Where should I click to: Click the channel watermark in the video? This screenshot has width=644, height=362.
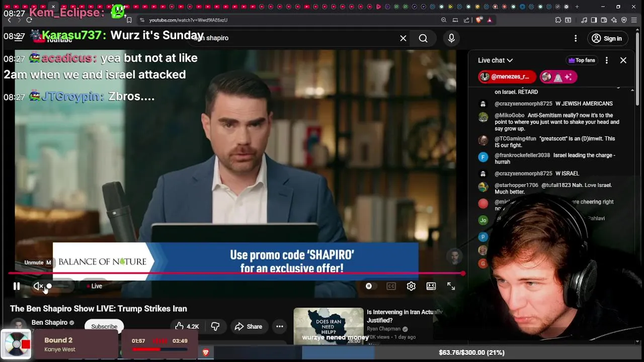click(454, 257)
